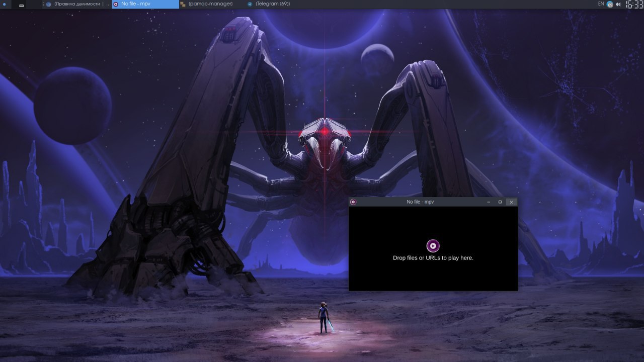
Task: Click the "Drop files or URLs to play here." text
Action: click(433, 258)
